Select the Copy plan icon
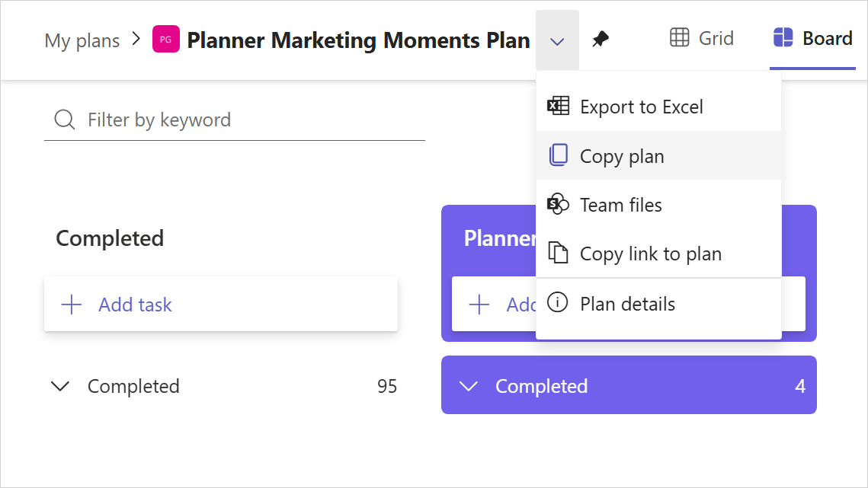This screenshot has width=868, height=488. tap(559, 155)
